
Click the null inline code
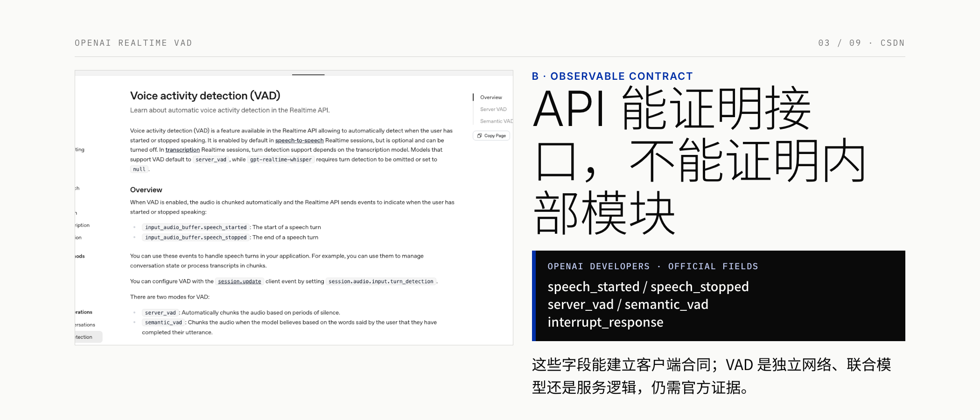point(139,169)
